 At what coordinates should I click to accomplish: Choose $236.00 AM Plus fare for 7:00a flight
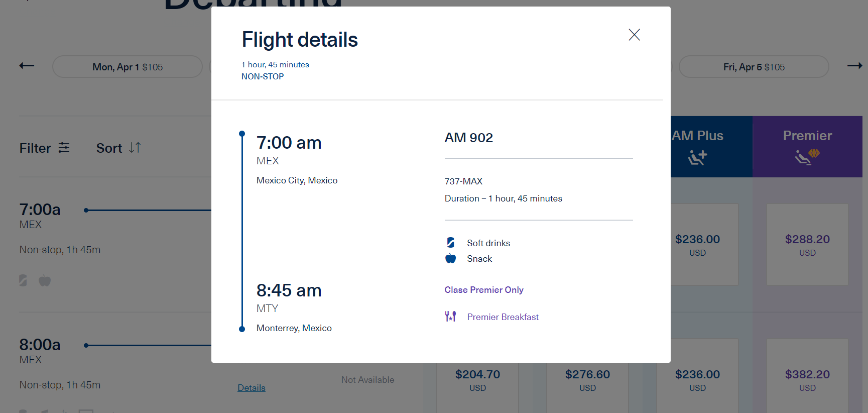[x=697, y=245]
